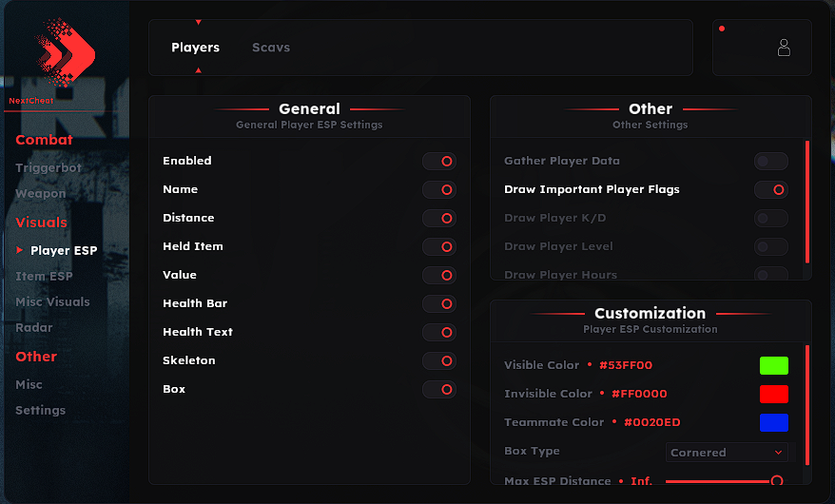The width and height of the screenshot is (835, 504).
Task: Open the Radar section
Action: (x=34, y=328)
